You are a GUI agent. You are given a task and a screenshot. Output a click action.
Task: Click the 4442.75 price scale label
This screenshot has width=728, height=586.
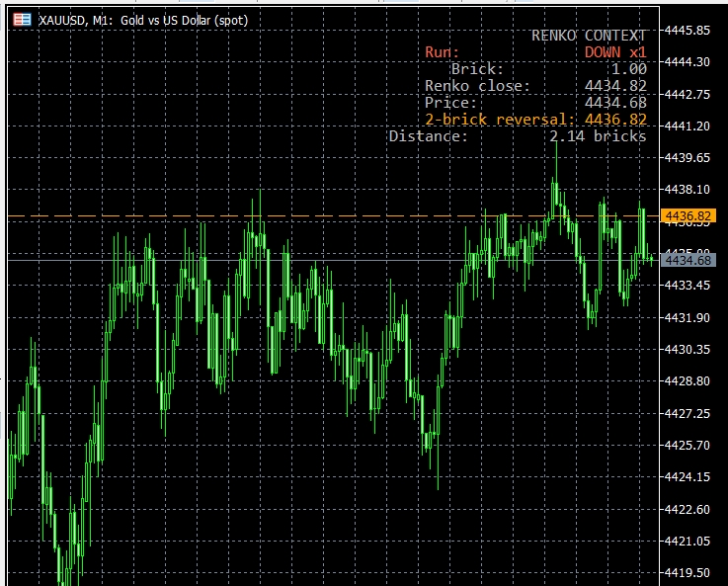click(x=688, y=94)
